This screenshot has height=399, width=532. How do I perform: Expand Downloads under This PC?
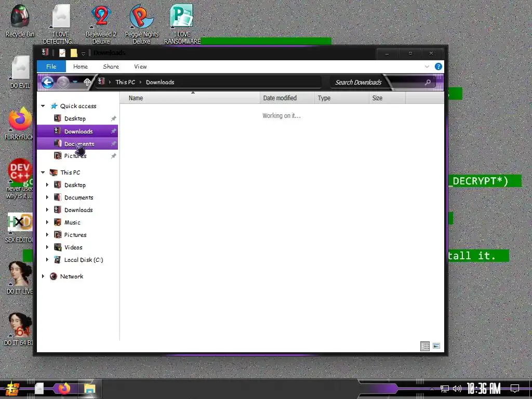[47, 210]
